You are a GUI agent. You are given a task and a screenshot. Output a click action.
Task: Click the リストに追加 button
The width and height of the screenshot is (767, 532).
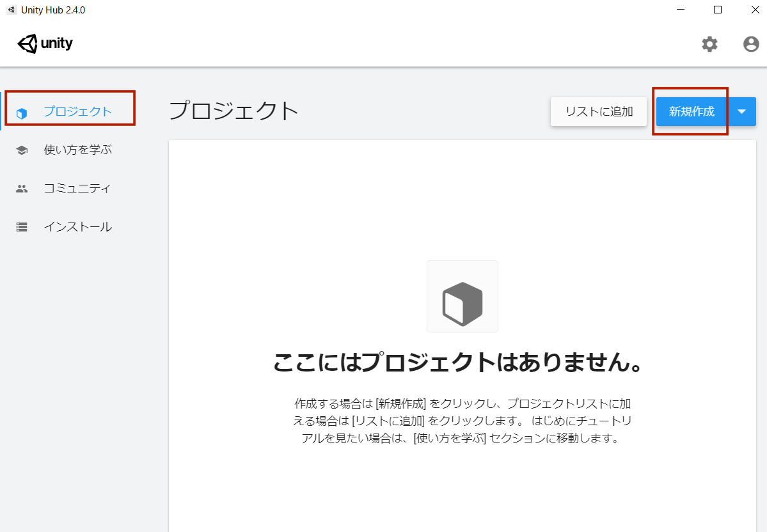[x=598, y=111]
